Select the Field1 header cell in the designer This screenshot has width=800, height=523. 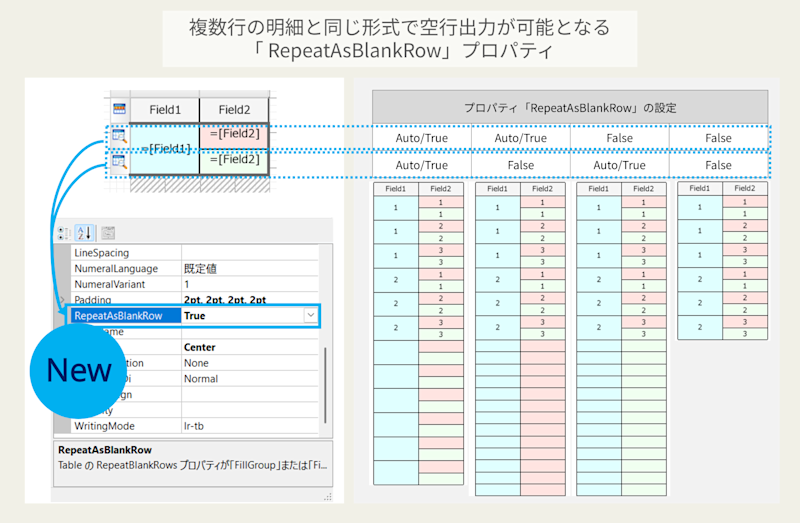pos(165,110)
